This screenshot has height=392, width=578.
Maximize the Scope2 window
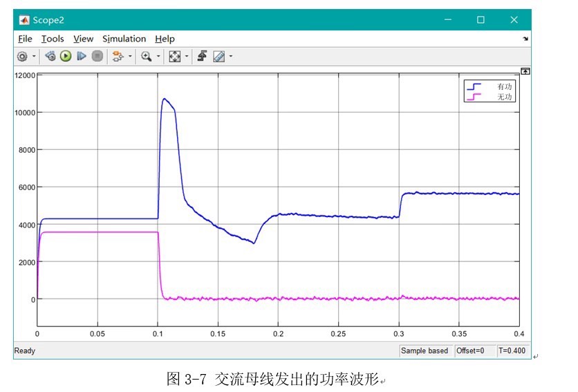click(481, 19)
